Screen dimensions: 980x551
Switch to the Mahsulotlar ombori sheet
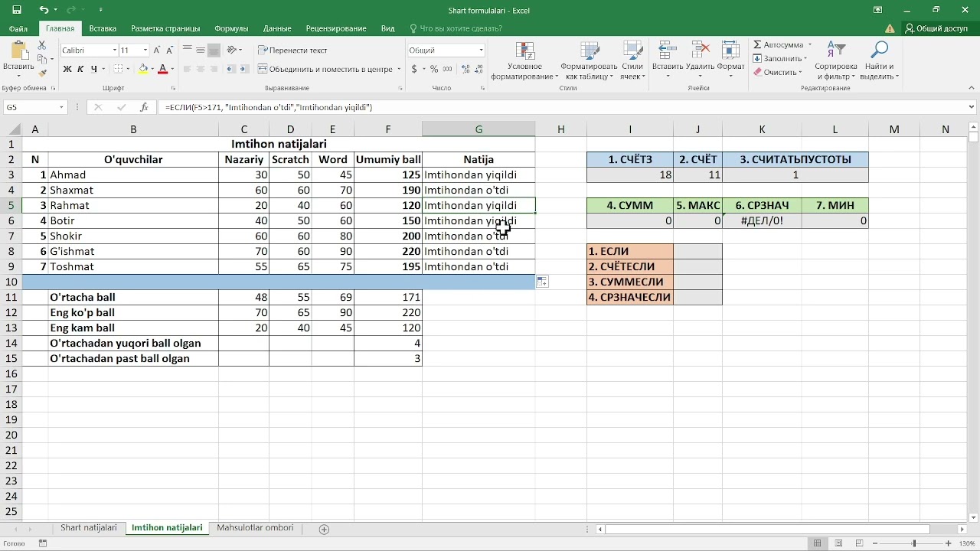[255, 528]
